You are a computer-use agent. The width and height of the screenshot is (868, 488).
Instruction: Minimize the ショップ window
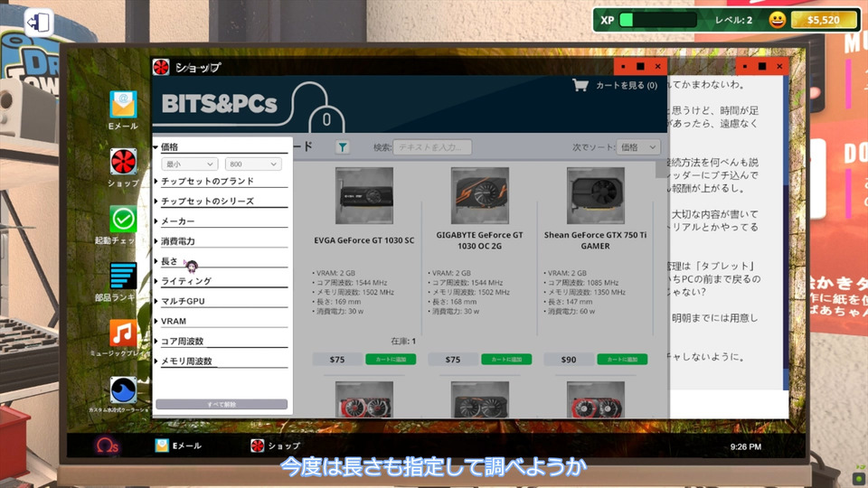click(x=623, y=66)
